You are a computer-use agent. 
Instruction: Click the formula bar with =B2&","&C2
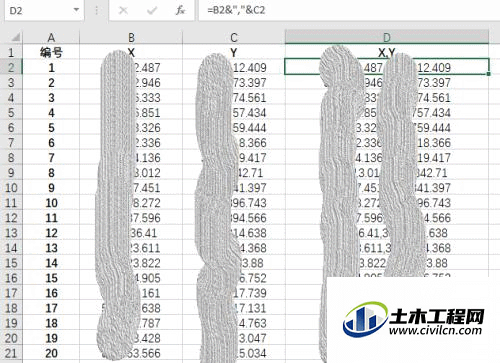point(349,10)
